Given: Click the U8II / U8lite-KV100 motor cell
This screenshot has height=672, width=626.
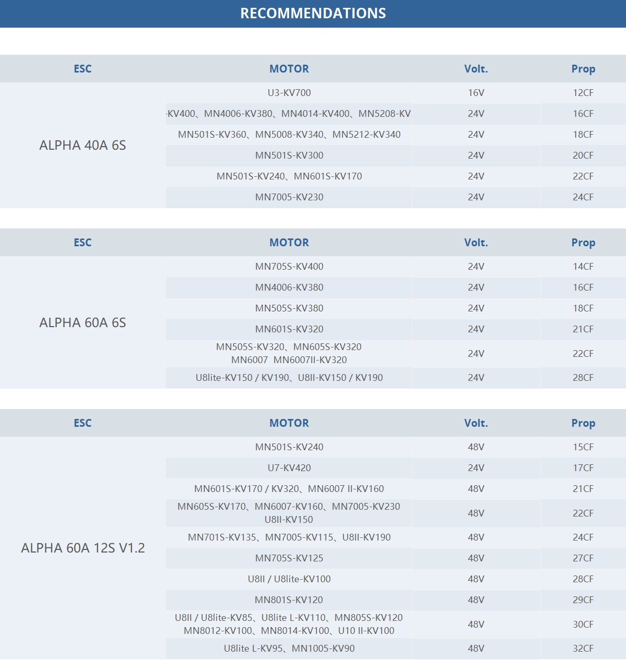Looking at the screenshot, I should (x=289, y=579).
